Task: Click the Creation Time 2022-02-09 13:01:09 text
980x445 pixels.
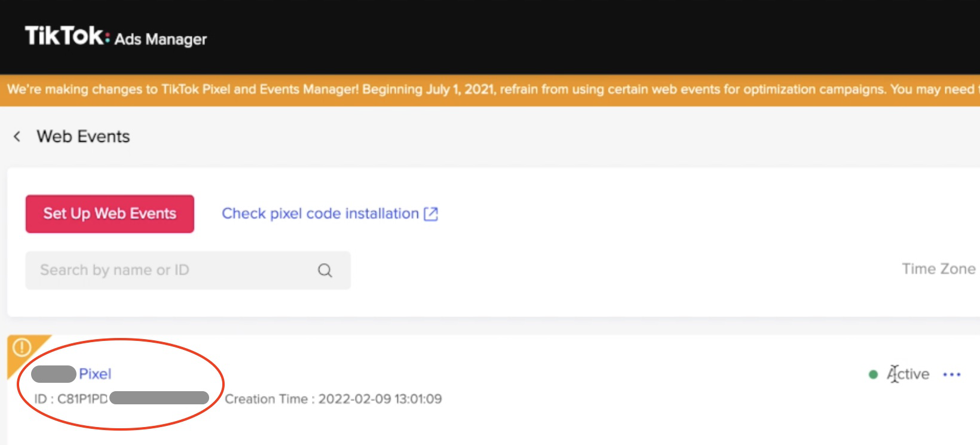Action: [x=333, y=399]
